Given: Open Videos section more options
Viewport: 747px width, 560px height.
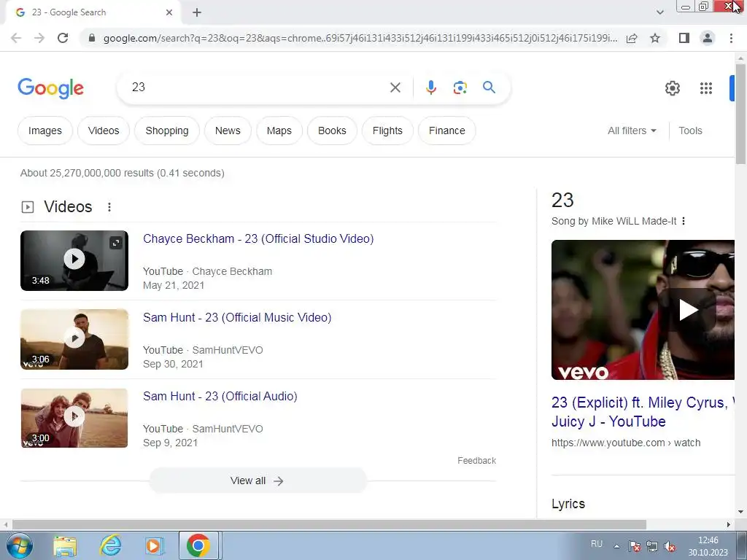Looking at the screenshot, I should coord(109,206).
